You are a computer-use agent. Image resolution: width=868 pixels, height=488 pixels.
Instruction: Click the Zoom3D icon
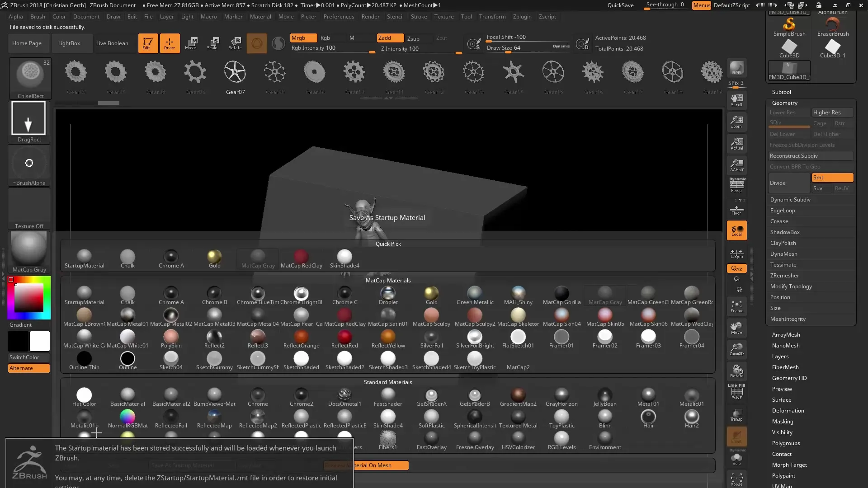coord(737,349)
